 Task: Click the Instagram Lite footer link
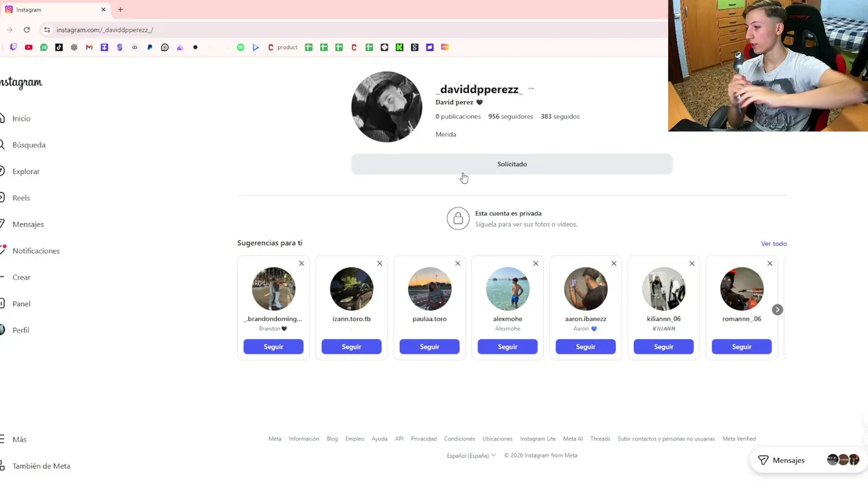pos(538,439)
